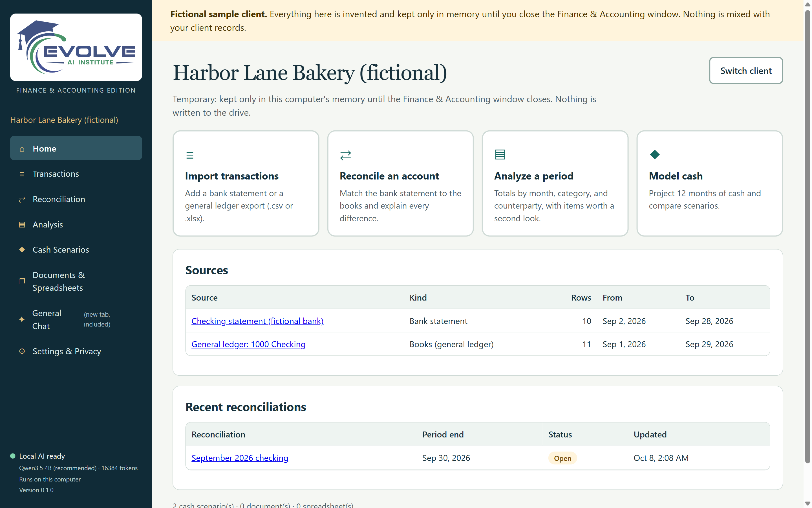Open Cash Scenarios in the sidebar
Image resolution: width=812 pixels, height=508 pixels.
[x=76, y=250]
